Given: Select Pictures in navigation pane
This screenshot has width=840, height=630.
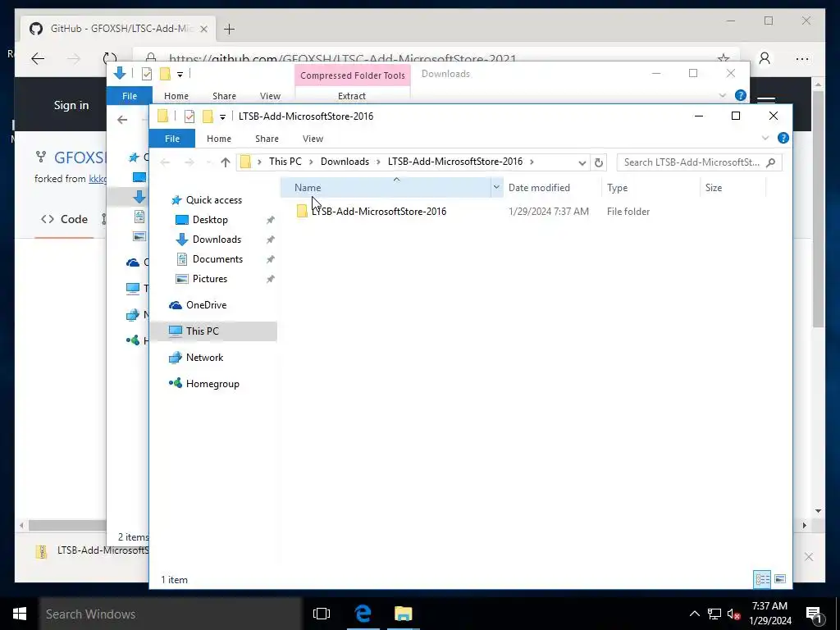Looking at the screenshot, I should coord(209,279).
